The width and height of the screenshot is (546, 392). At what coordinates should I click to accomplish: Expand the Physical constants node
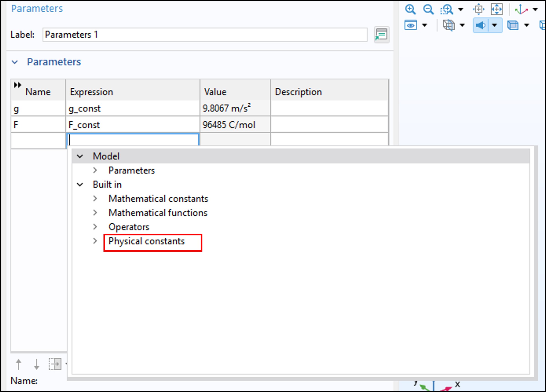(95, 241)
